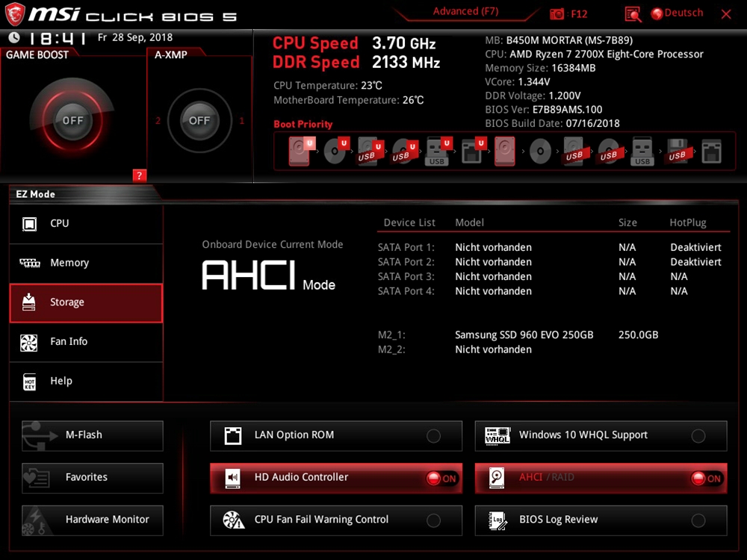Screen dimensions: 747x560
Task: Click the 250.0GB size value
Action: click(x=639, y=335)
